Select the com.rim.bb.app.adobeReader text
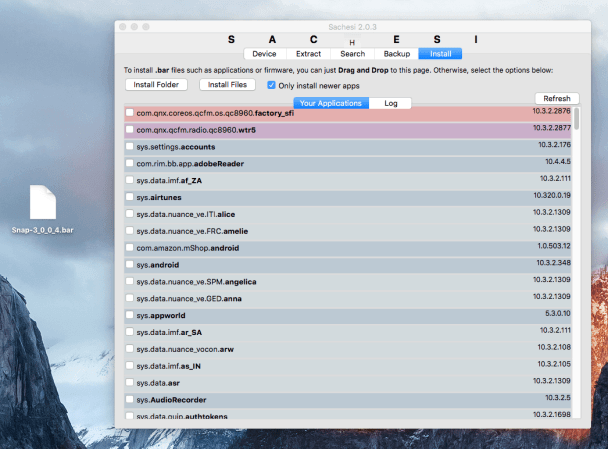Image resolution: width=608 pixels, height=449 pixels. tap(190, 164)
